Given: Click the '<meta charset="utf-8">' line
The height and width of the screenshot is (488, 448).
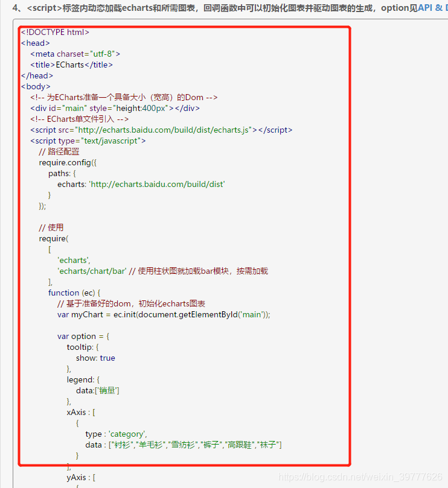Looking at the screenshot, I should pyautogui.click(x=75, y=54).
